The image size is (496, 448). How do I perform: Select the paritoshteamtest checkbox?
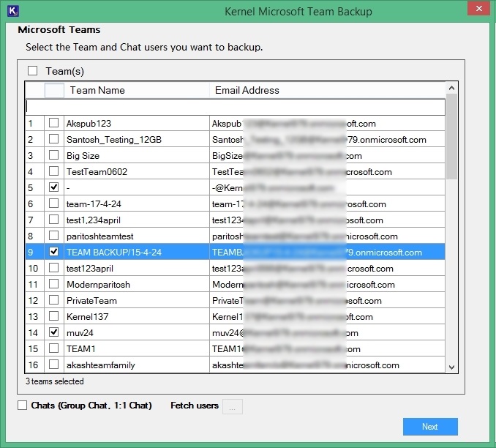(x=54, y=236)
